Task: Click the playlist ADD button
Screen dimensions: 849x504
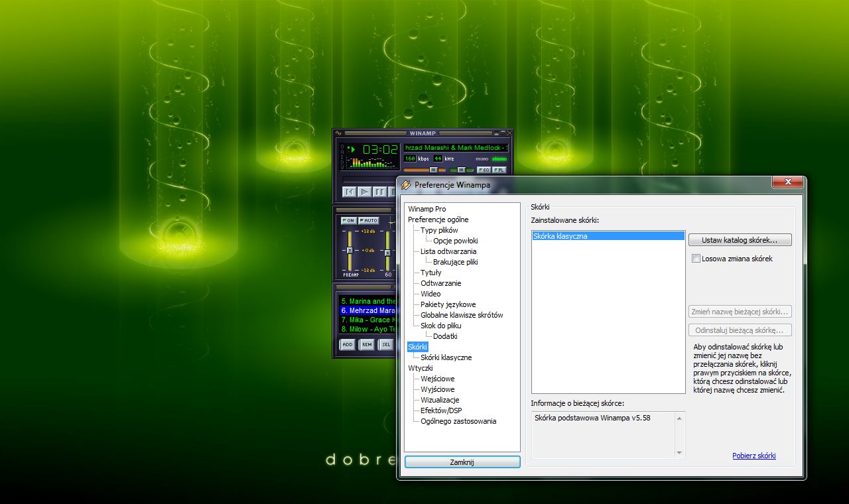Action: point(348,344)
